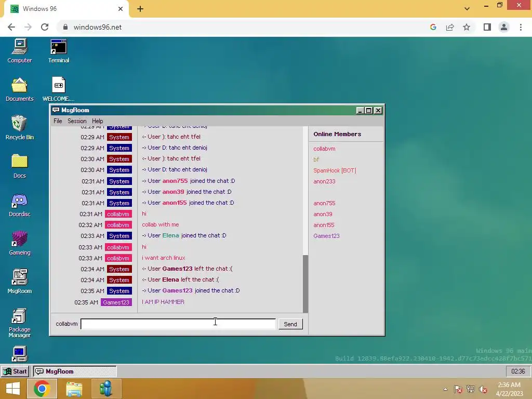Click the Chrome icon in host taskbar
532x399 pixels.
click(x=42, y=389)
